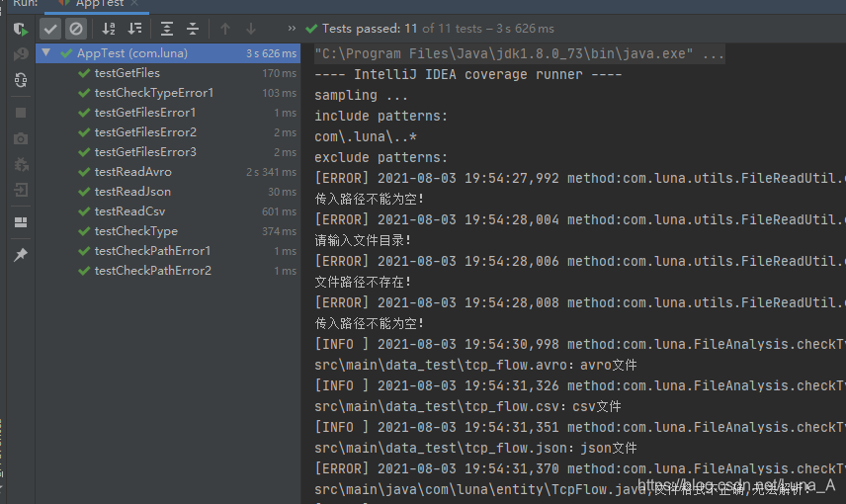
Task: Dump threads camera icon
Action: click(21, 138)
